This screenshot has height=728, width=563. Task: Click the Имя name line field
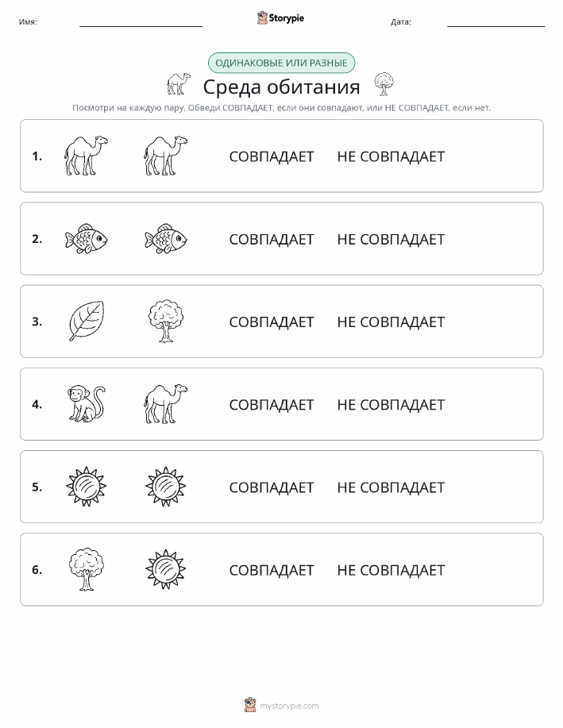point(141,22)
